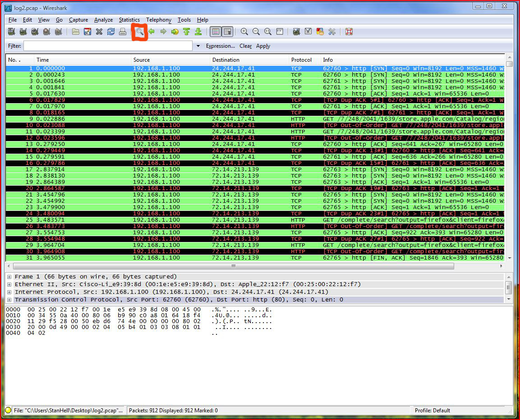Clear the display filter
Viewport: 520px width, 420px height.
tap(246, 46)
